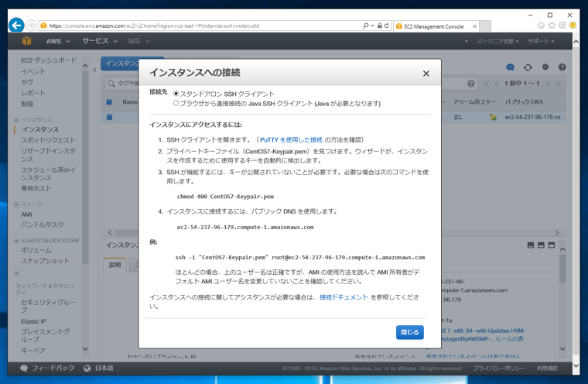Click the EC2 Management Console browser tab
The width and height of the screenshot is (588, 384).
tap(436, 26)
